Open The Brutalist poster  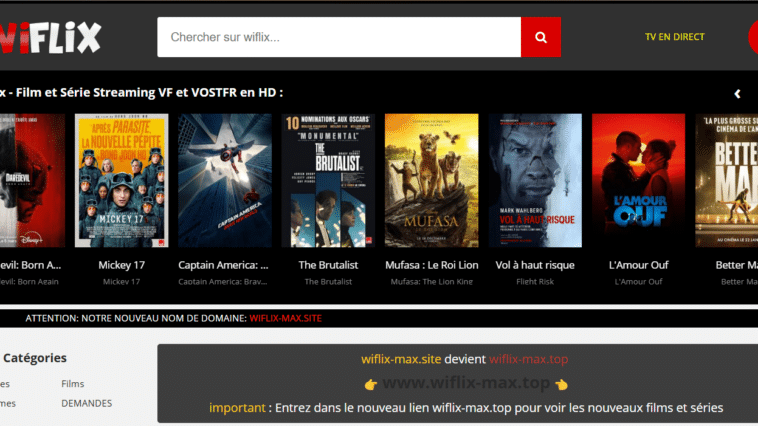(328, 180)
